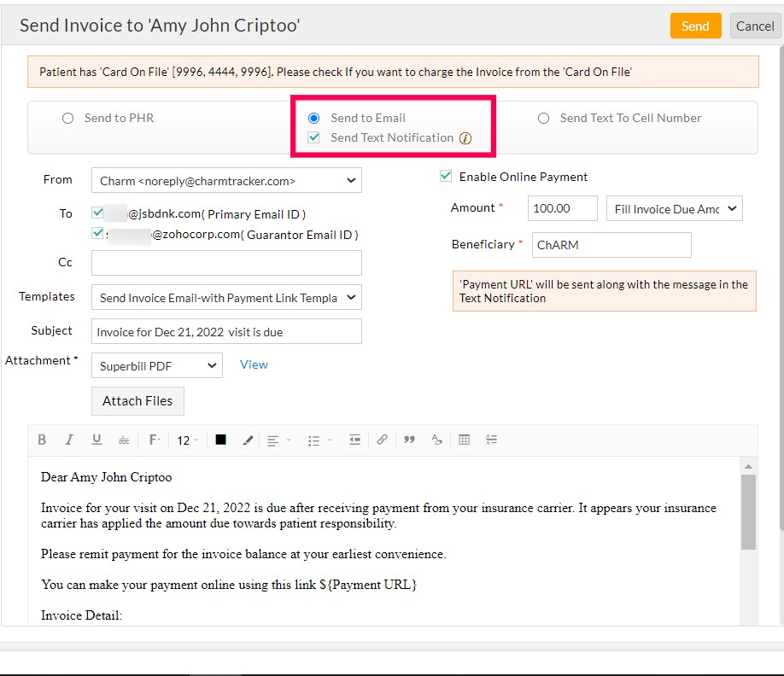The width and height of the screenshot is (784, 676).
Task: Insert a block quote
Action: click(x=409, y=440)
